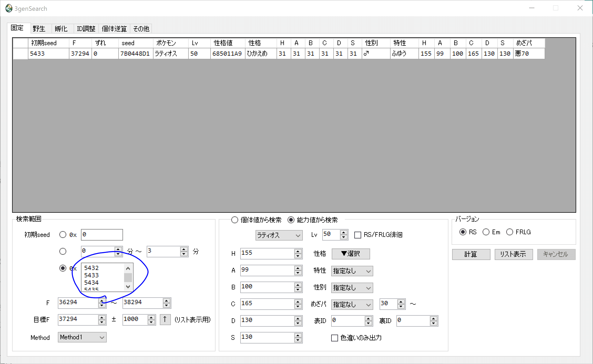Select the Em version radio button

491,232
